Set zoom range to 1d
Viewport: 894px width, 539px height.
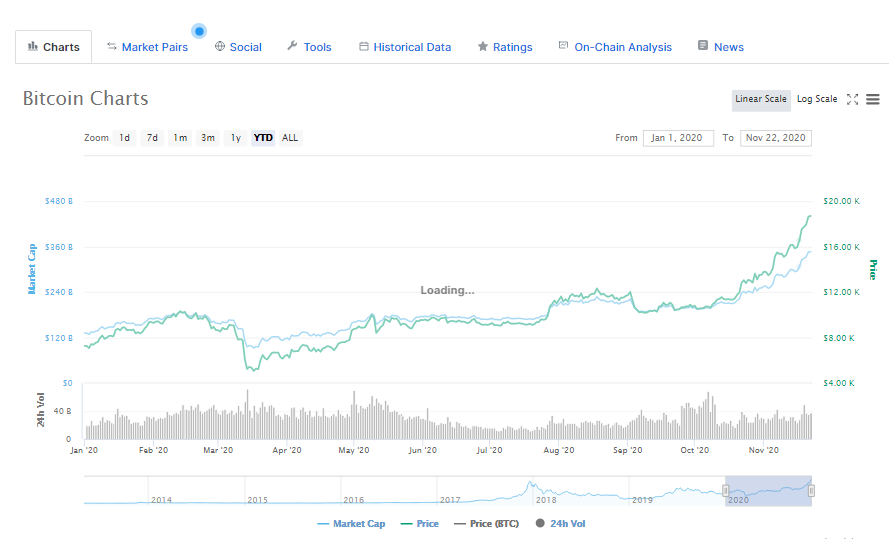[x=124, y=138]
